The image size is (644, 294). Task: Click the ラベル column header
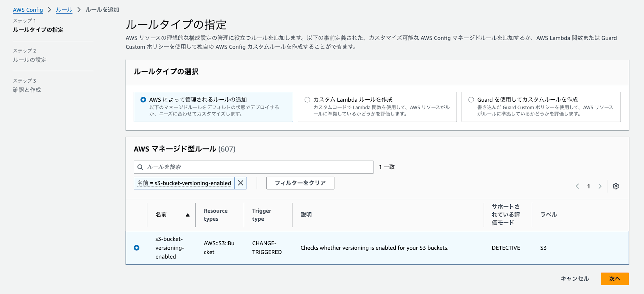point(549,215)
